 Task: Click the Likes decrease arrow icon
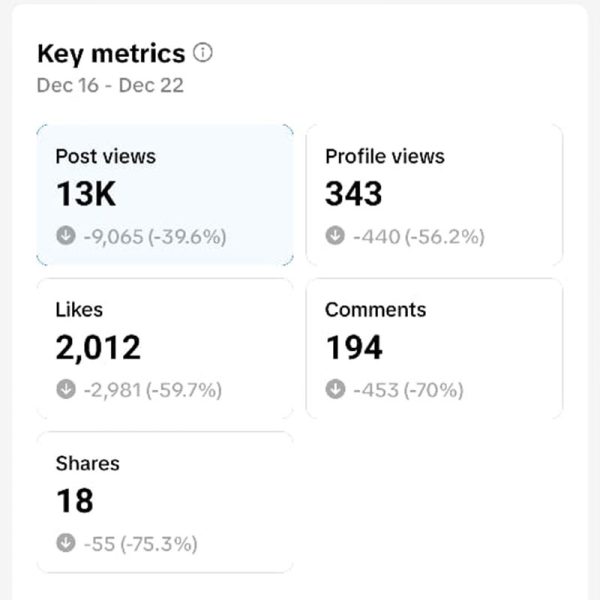(x=66, y=389)
